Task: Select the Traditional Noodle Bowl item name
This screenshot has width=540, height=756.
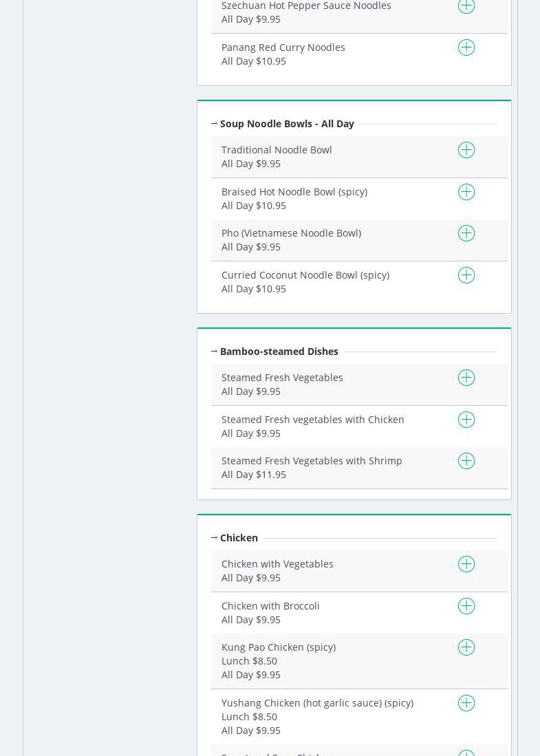Action: coord(277,150)
